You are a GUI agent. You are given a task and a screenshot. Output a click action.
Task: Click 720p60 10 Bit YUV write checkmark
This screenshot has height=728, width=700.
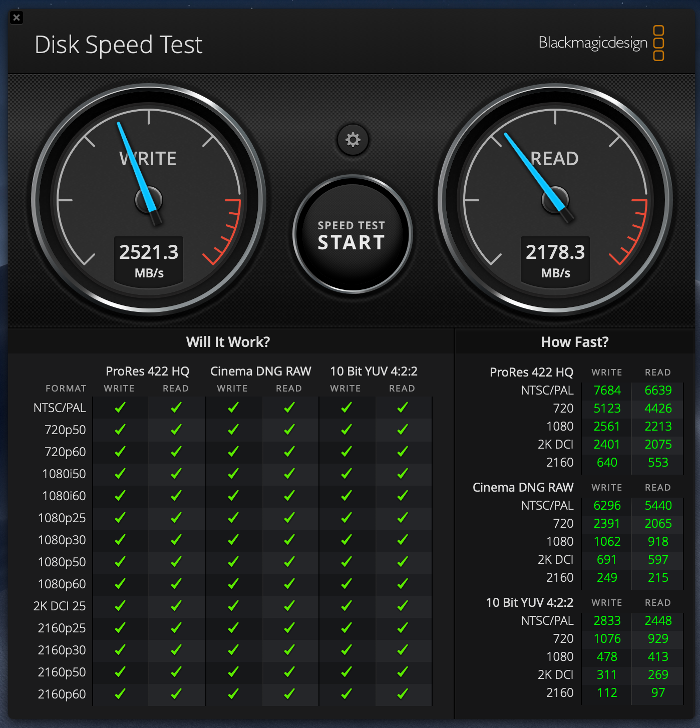(346, 452)
